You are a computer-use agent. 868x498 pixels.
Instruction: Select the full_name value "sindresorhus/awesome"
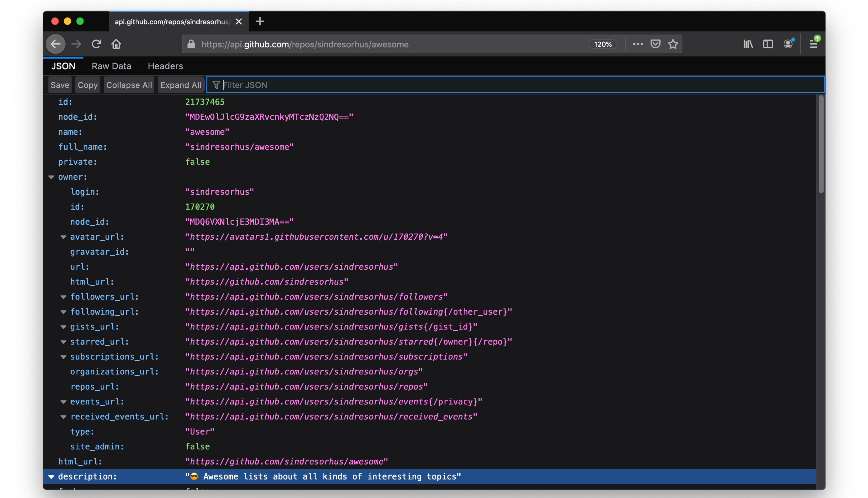[x=239, y=147]
